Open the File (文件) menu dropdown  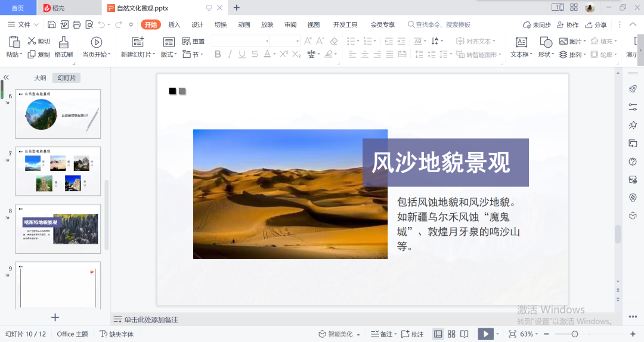(24, 24)
